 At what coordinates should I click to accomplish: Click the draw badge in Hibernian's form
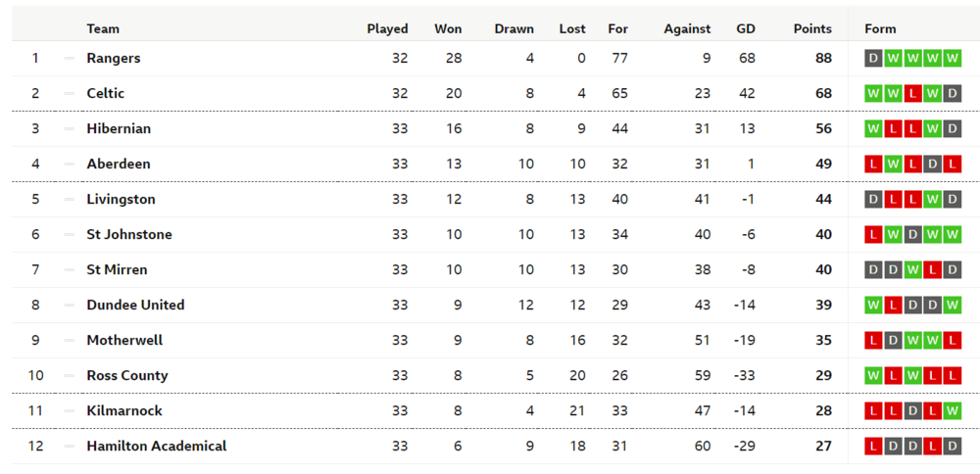(x=952, y=129)
